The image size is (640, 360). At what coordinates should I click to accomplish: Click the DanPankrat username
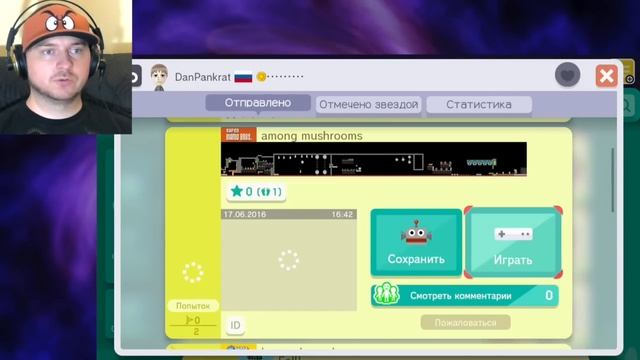(x=202, y=77)
